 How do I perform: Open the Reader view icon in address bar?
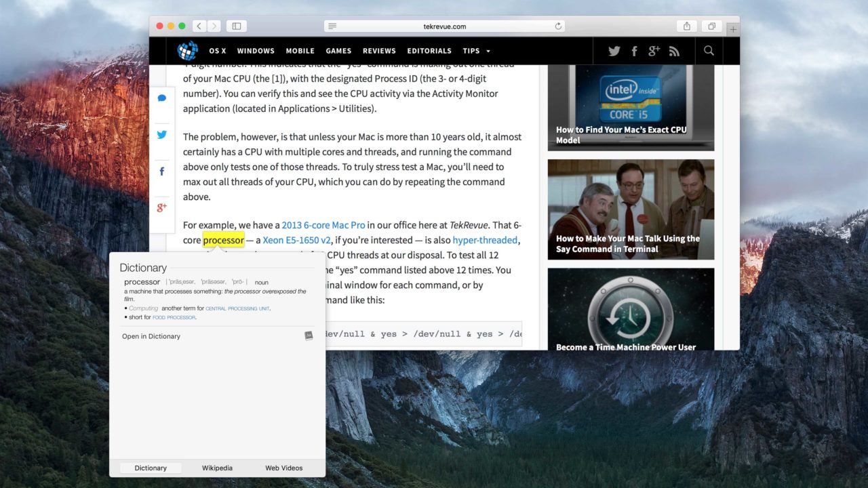click(x=332, y=26)
